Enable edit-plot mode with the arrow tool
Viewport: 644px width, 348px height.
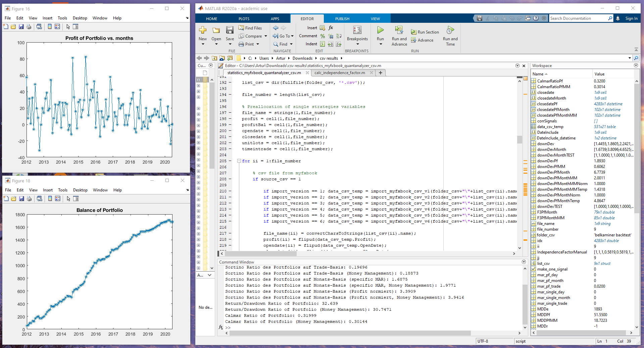click(x=68, y=27)
